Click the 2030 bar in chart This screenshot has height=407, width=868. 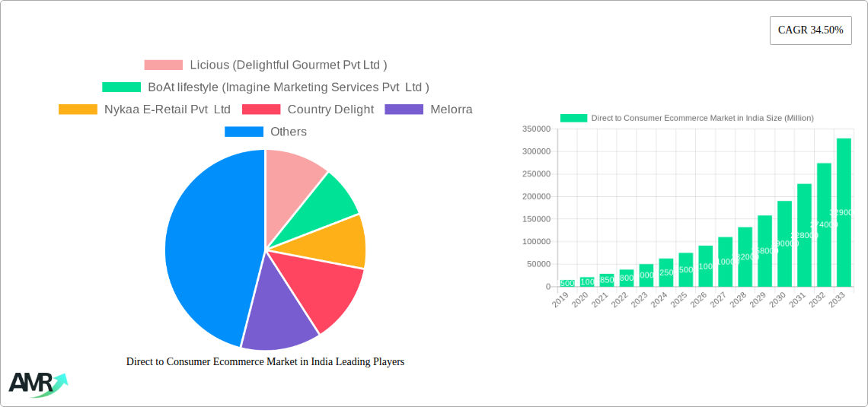tap(784, 243)
